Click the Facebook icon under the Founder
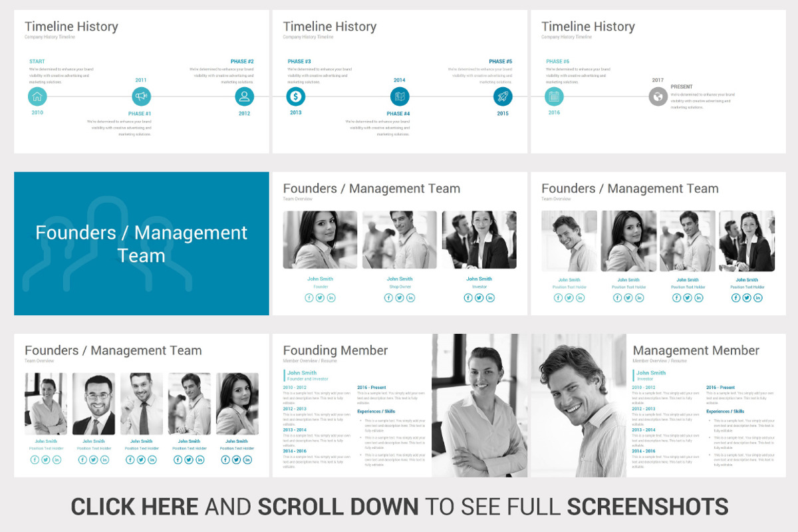The width and height of the screenshot is (798, 532). 309,298
